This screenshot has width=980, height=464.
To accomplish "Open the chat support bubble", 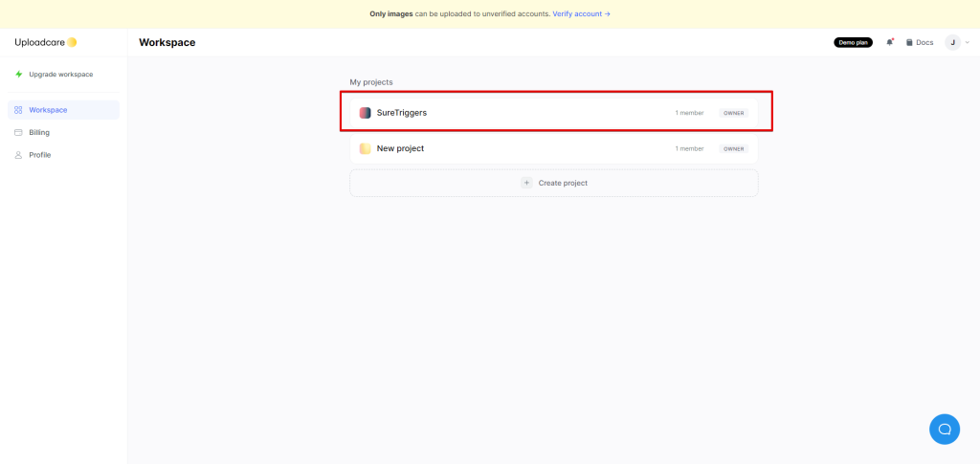I will pos(944,429).
